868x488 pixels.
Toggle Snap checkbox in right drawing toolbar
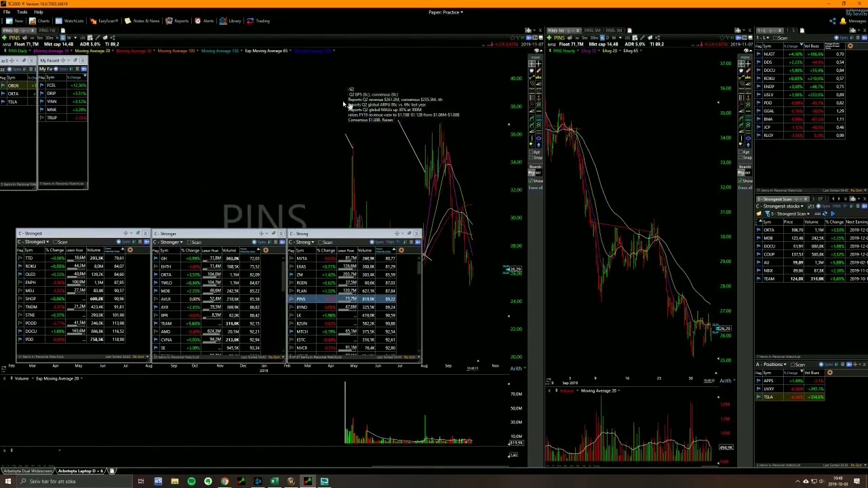[x=741, y=157]
